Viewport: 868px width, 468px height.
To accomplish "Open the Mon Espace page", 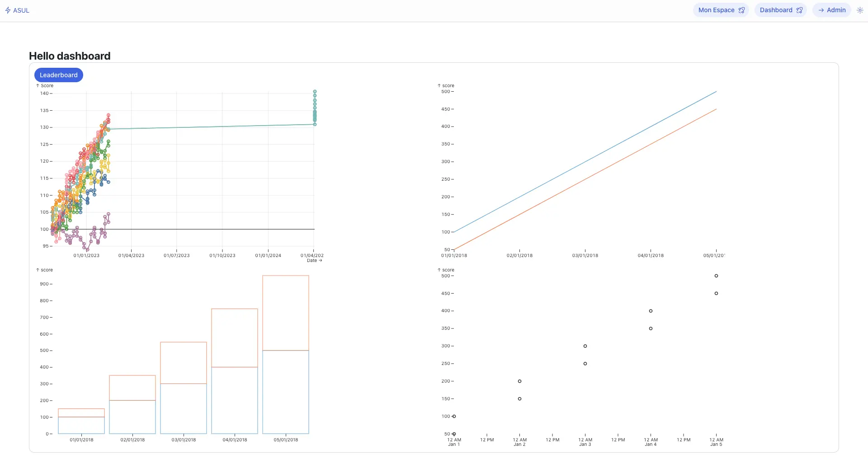I will [721, 10].
